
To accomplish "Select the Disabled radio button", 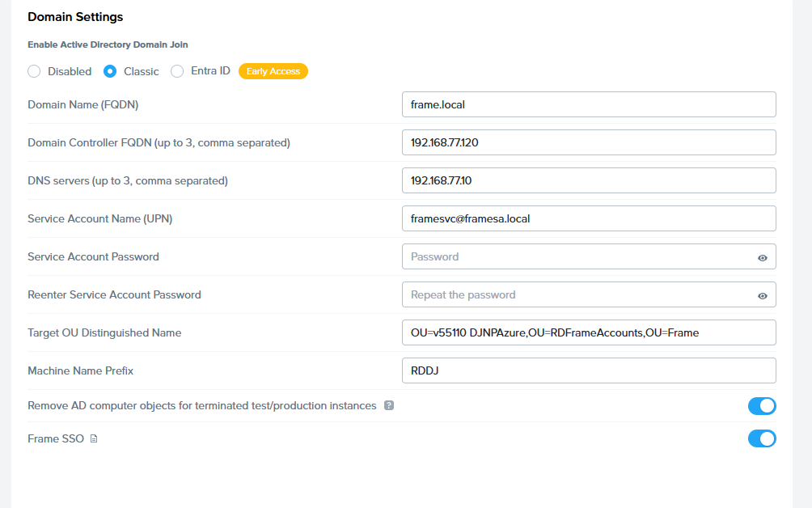I will click(x=34, y=71).
